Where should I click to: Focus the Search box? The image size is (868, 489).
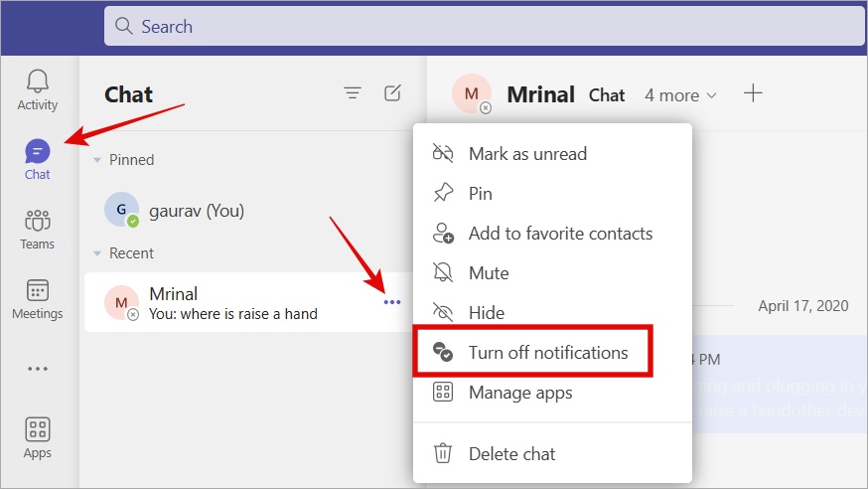point(484,26)
